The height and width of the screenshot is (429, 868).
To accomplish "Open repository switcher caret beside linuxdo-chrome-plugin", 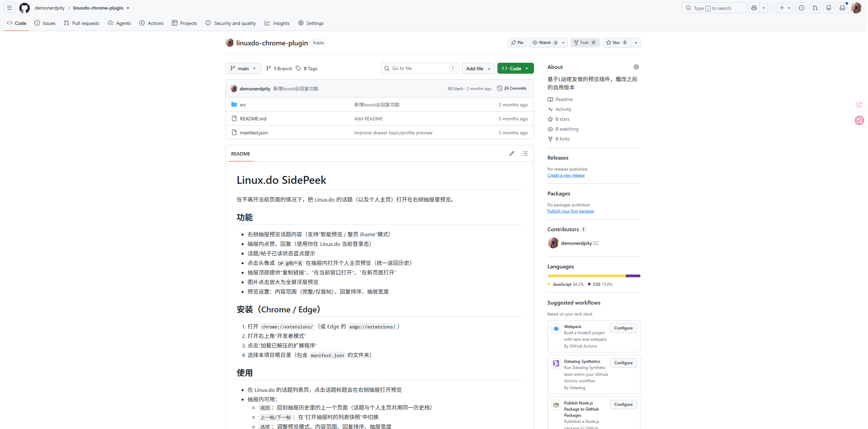I will click(x=128, y=8).
